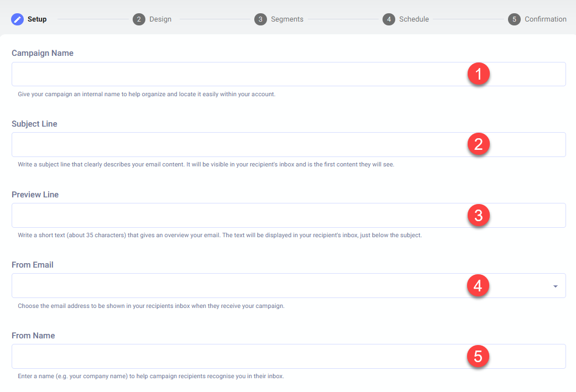The image size is (576, 392).
Task: Switch to the Segments step label
Action: coord(287,19)
